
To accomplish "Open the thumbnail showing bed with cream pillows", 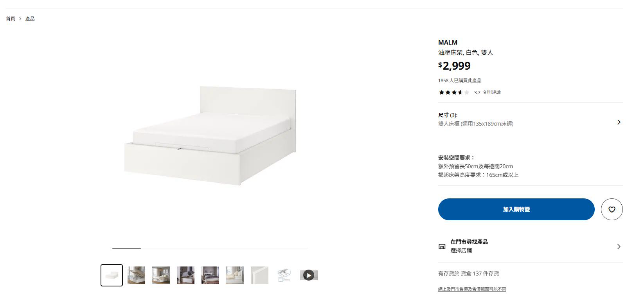I will [235, 275].
